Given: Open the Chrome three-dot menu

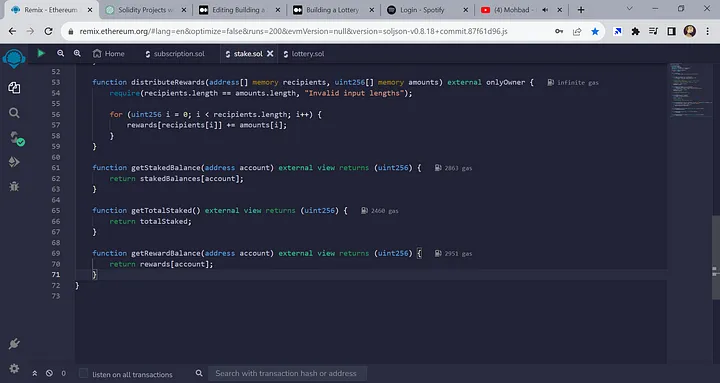Looking at the screenshot, I should (708, 31).
